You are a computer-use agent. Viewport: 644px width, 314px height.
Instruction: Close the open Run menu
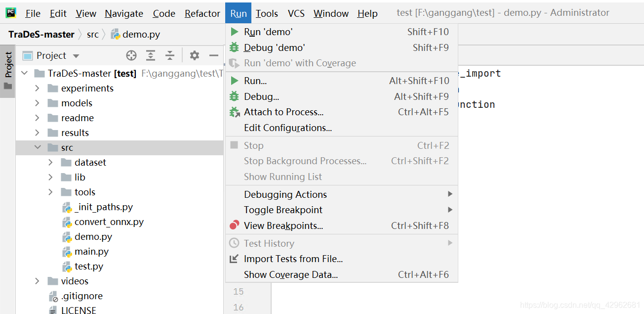coord(239,13)
